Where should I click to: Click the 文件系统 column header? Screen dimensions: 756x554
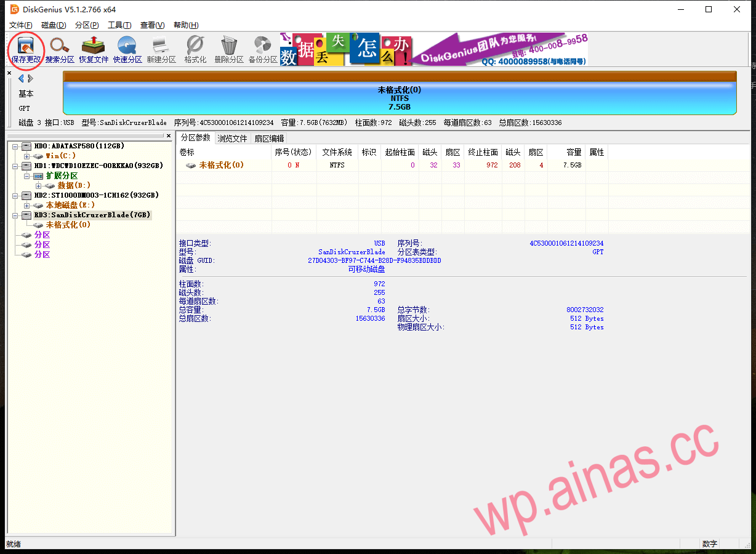[x=337, y=152]
